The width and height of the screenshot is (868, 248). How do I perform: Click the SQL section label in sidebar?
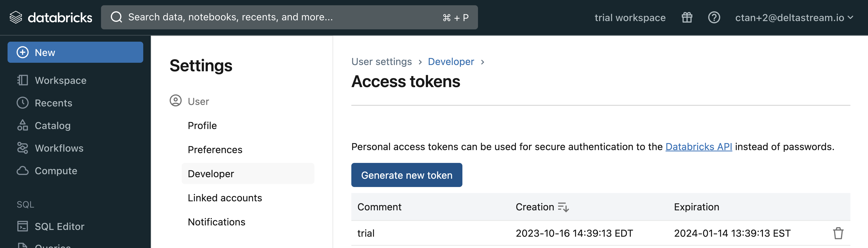(x=26, y=205)
